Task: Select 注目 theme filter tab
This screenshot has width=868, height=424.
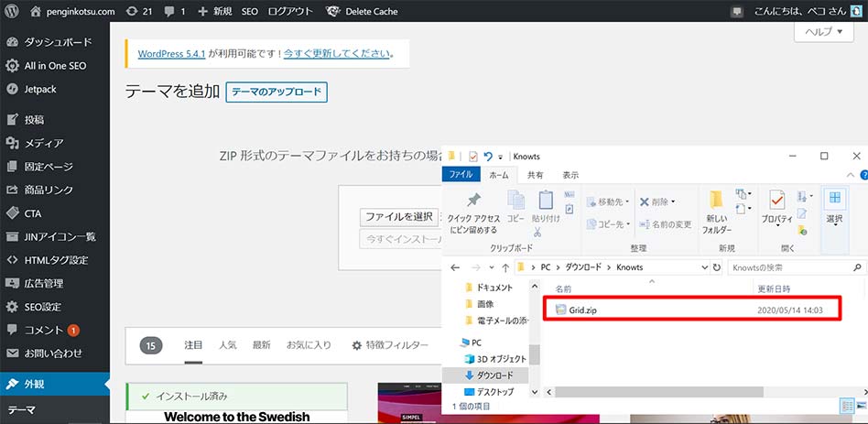Action: coord(193,345)
